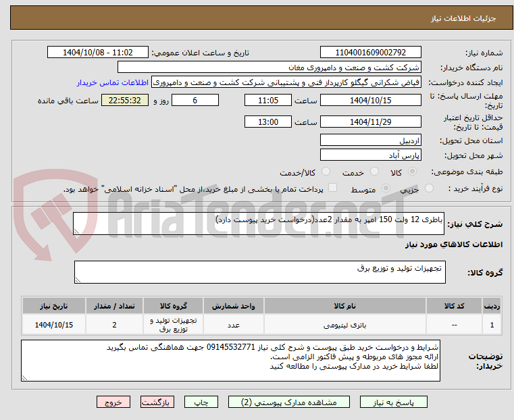
Task: Click the نام کالا column header
Action: pyautogui.click(x=345, y=306)
